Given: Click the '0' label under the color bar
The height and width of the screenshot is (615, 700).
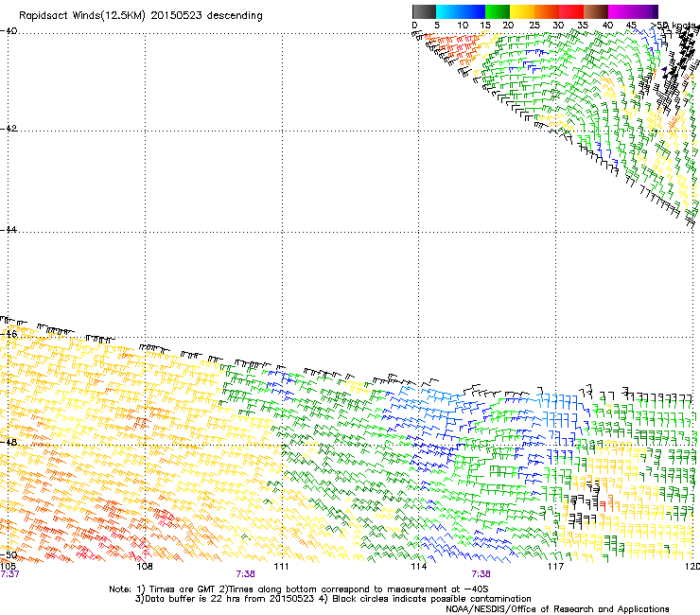Looking at the screenshot, I should click(x=414, y=25).
